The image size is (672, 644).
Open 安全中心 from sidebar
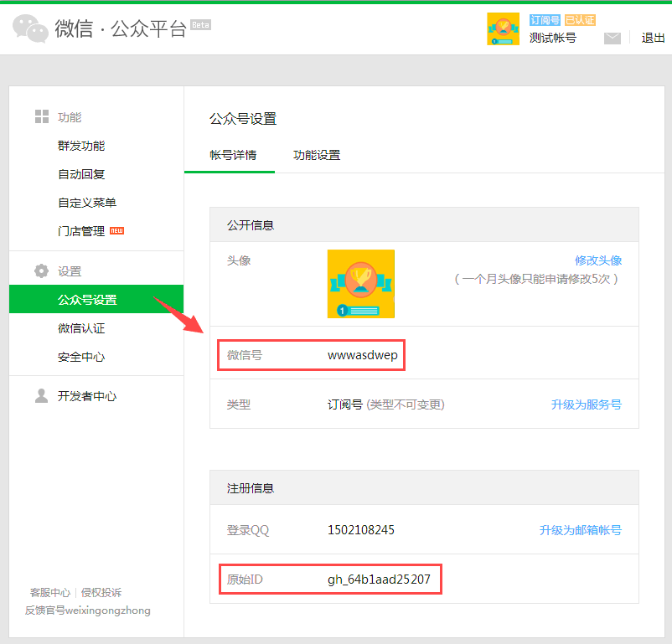coord(81,357)
